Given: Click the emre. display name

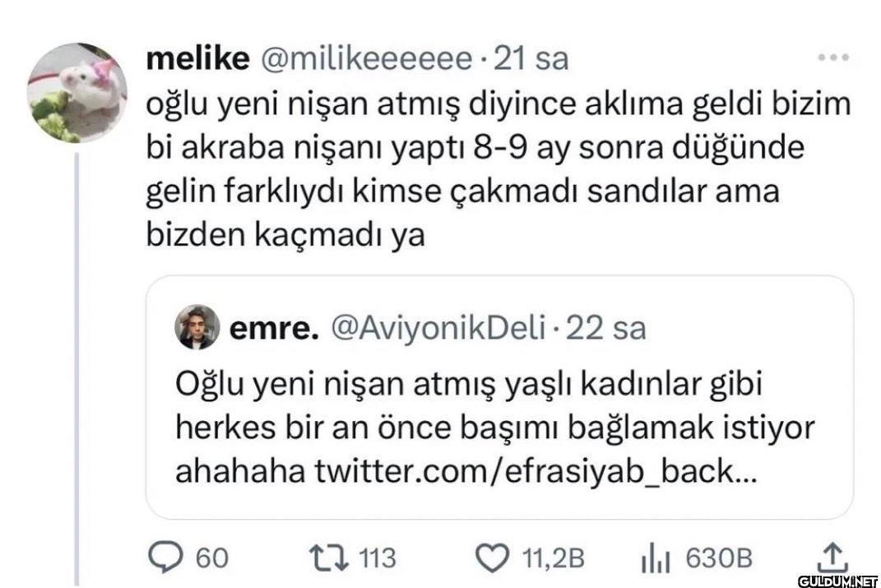Looking at the screenshot, I should pos(274,328).
